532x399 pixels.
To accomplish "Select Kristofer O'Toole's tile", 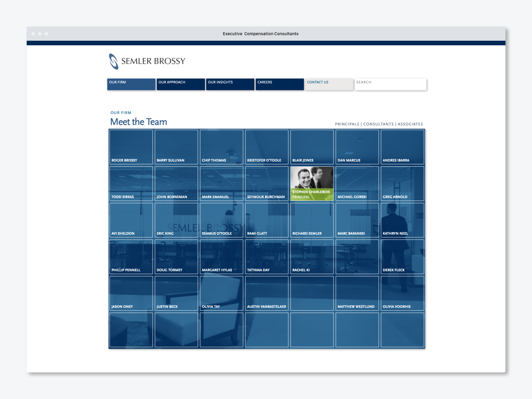I will [267, 147].
